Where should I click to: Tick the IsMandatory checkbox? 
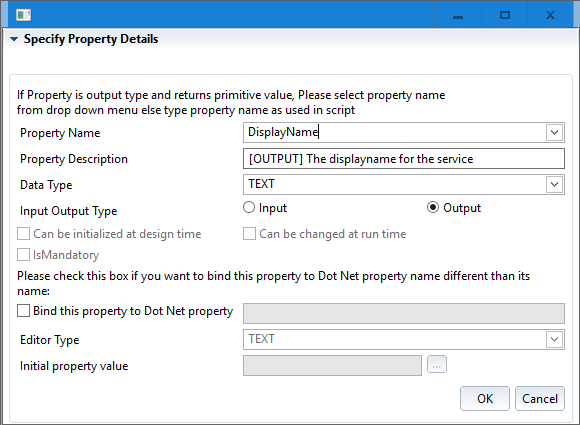click(x=23, y=255)
